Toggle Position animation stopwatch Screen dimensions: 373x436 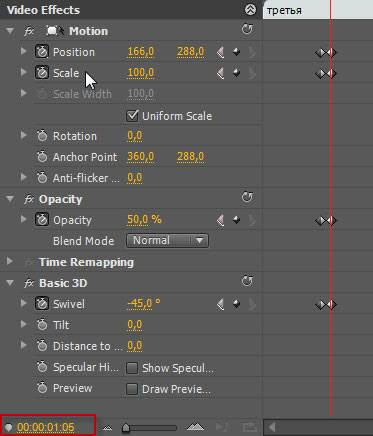[x=42, y=52]
